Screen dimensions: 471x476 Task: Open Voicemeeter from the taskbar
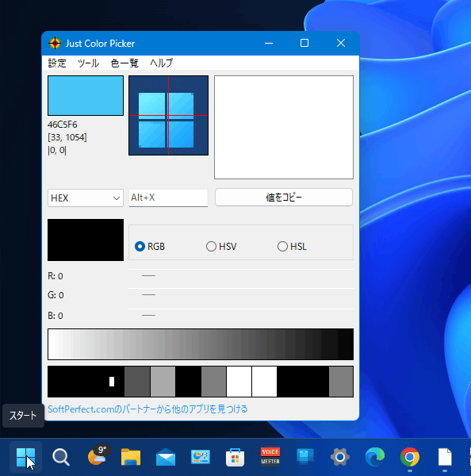coord(270,456)
